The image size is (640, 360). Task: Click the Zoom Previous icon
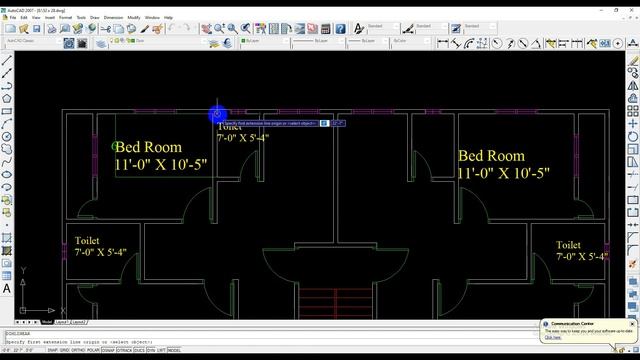tap(246, 29)
